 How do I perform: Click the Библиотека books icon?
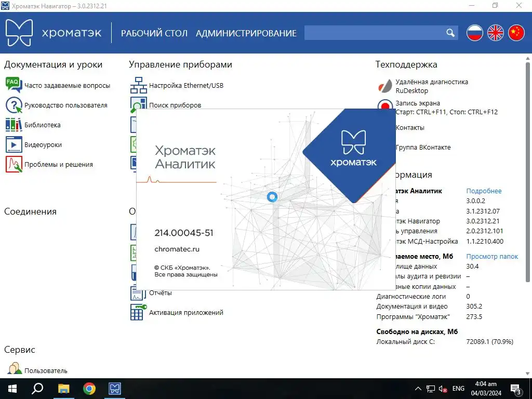pos(14,125)
